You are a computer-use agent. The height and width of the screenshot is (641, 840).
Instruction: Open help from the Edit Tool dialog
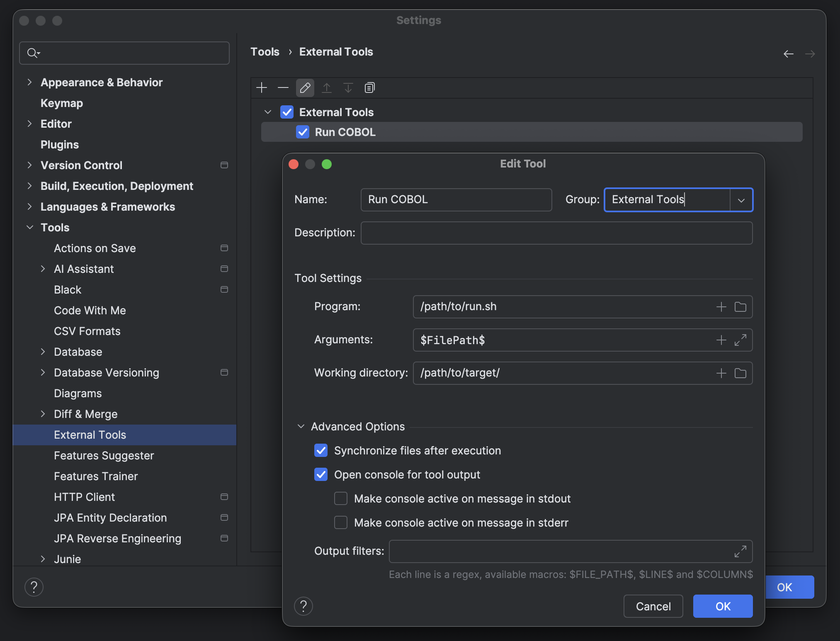[304, 606]
